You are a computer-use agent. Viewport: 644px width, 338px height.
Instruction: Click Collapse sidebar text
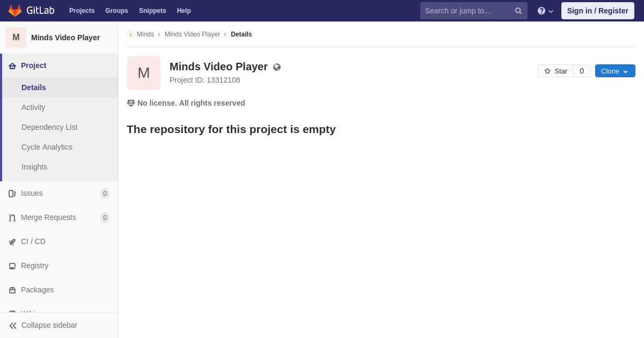tap(49, 325)
